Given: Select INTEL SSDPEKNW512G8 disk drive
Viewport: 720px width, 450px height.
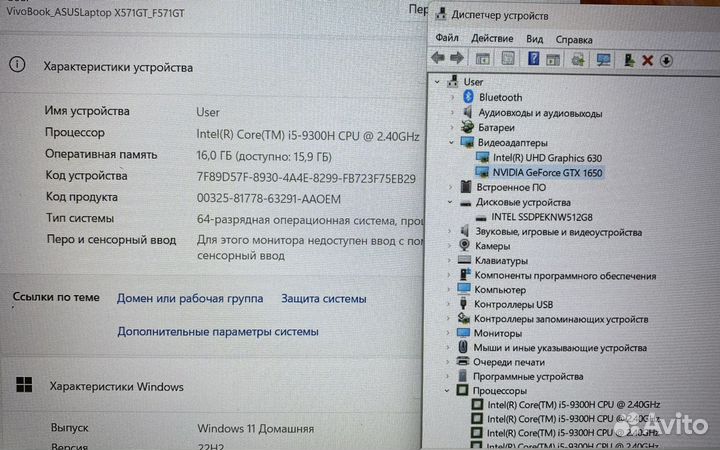Looking at the screenshot, I should point(542,217).
